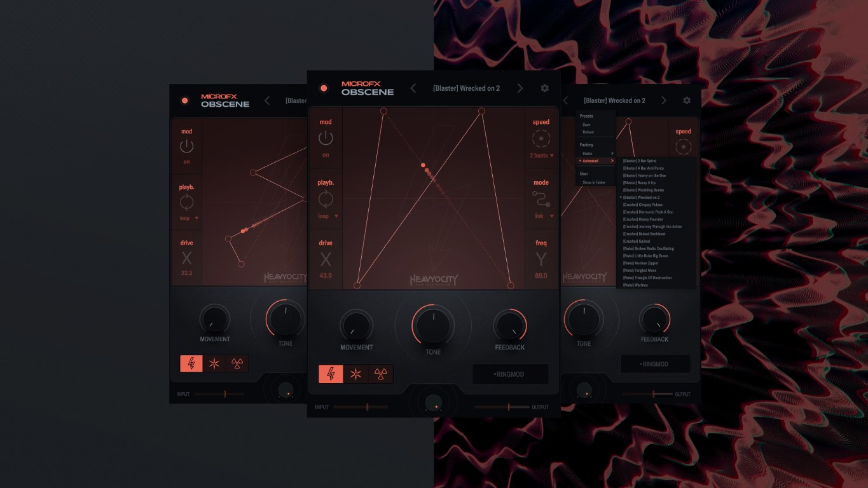The image size is (868, 488).
Task: Toggle the mod power icon in the front window
Action: (326, 138)
